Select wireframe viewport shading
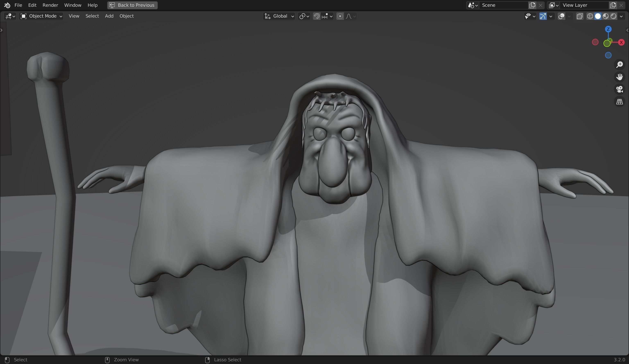This screenshot has width=629, height=364. click(590, 16)
